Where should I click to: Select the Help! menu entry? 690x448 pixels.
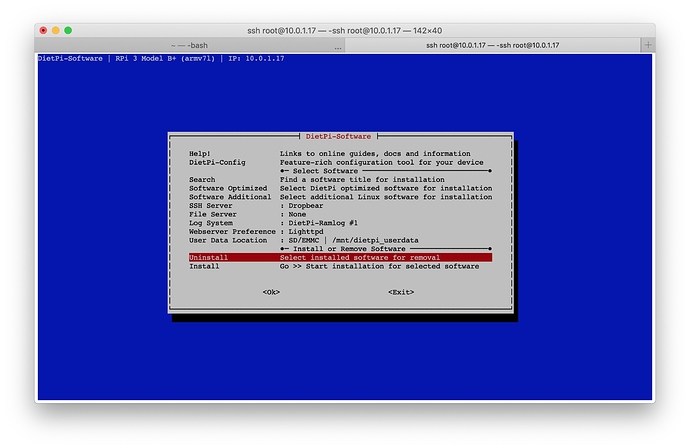tap(341, 154)
